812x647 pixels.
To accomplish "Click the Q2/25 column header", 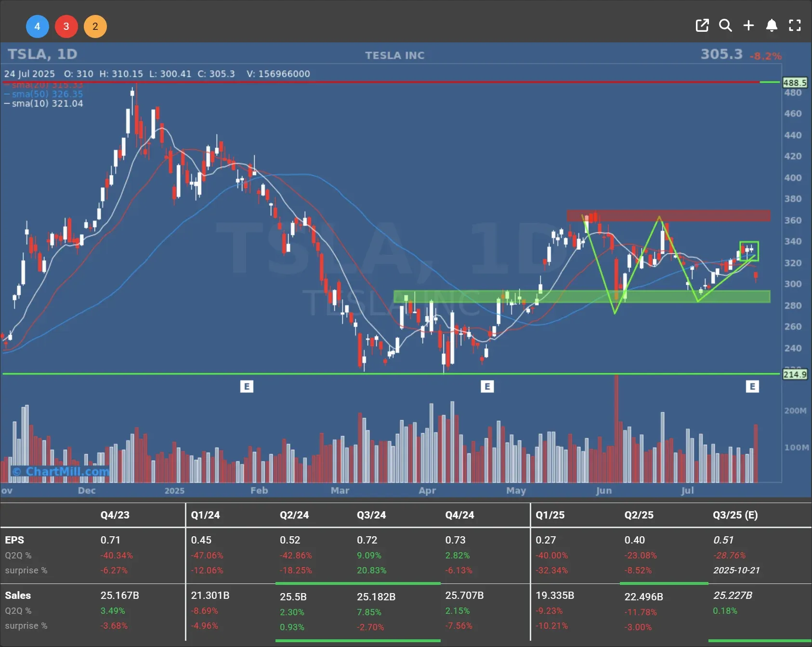I will [639, 515].
